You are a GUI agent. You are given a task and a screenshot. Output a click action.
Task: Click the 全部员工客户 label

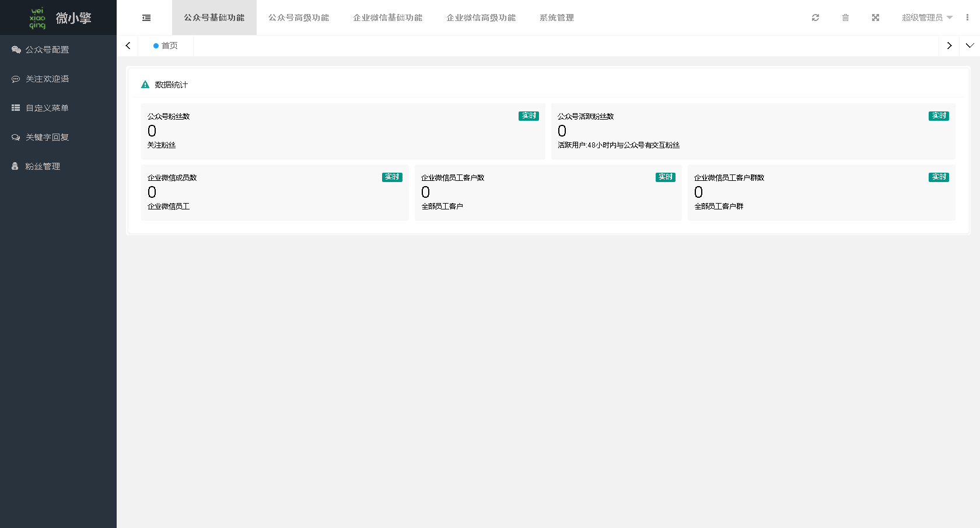[442, 207]
